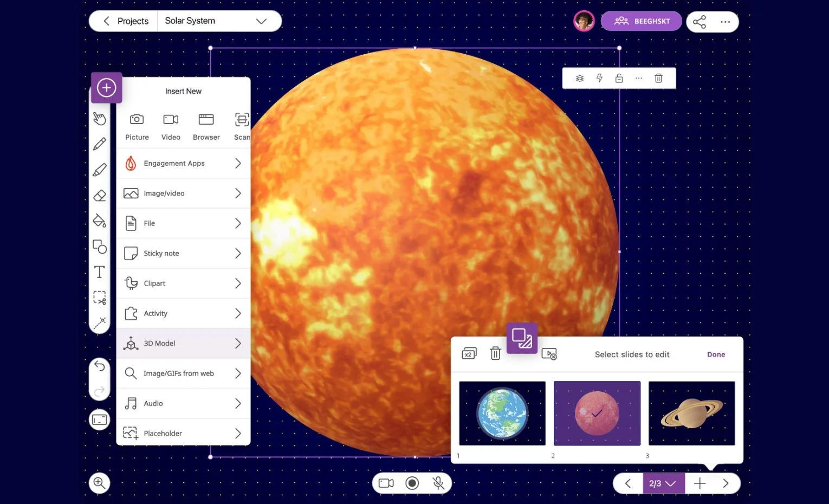Open Image/GIFs from web entry
Viewport: 829px width, 504px height.
183,373
